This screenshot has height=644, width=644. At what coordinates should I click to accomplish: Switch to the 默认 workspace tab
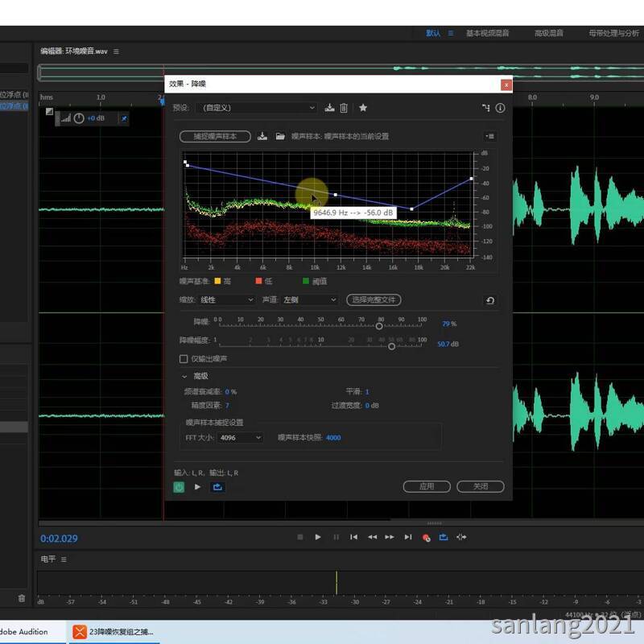(x=433, y=33)
